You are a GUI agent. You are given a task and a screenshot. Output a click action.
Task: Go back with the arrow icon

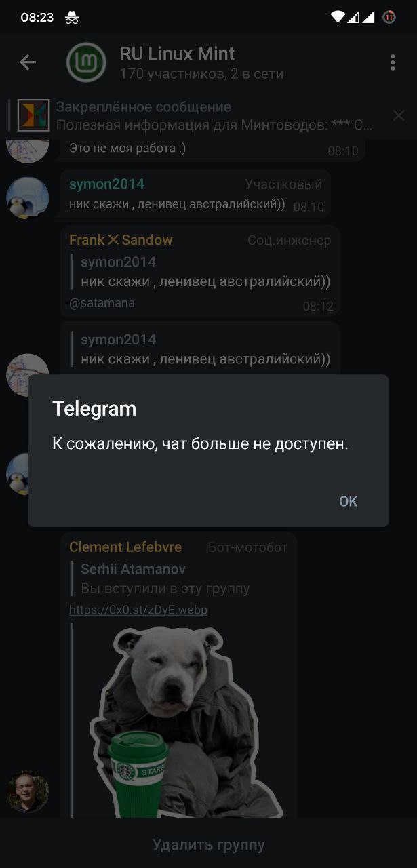click(x=28, y=62)
